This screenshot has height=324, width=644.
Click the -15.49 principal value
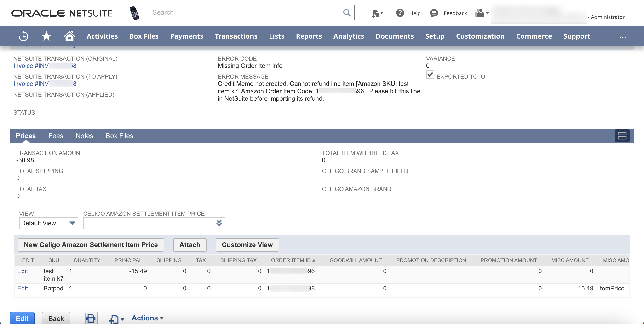[138, 271]
